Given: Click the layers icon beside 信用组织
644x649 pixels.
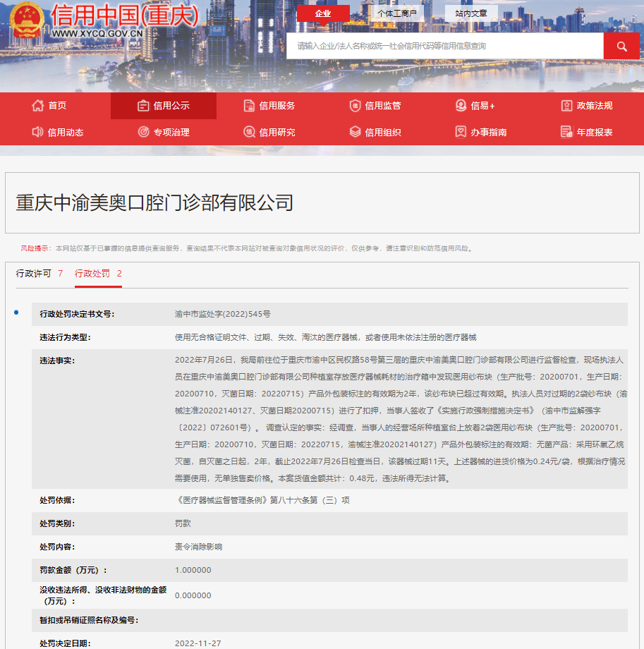Looking at the screenshot, I should [355, 132].
